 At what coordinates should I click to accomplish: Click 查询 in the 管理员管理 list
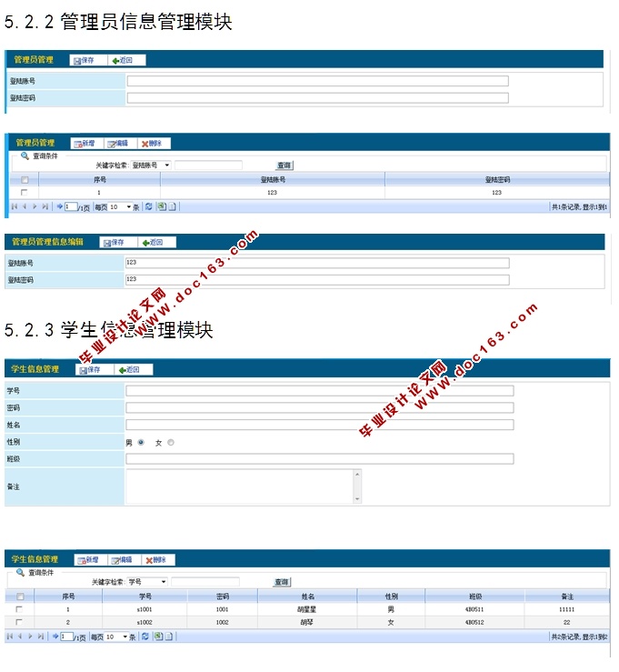point(285,165)
